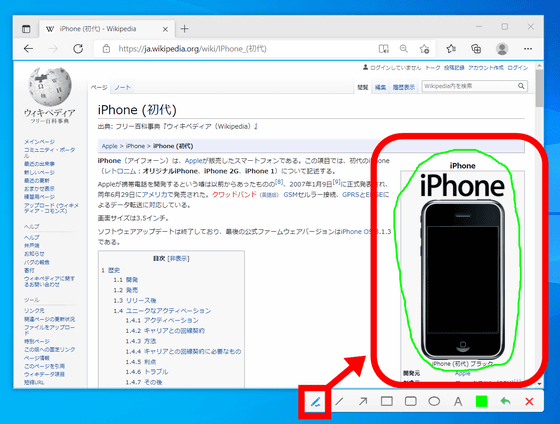This screenshot has width=560, height=424.
Task: Click the page vertical scrollbar thumb
Action: click(539, 88)
